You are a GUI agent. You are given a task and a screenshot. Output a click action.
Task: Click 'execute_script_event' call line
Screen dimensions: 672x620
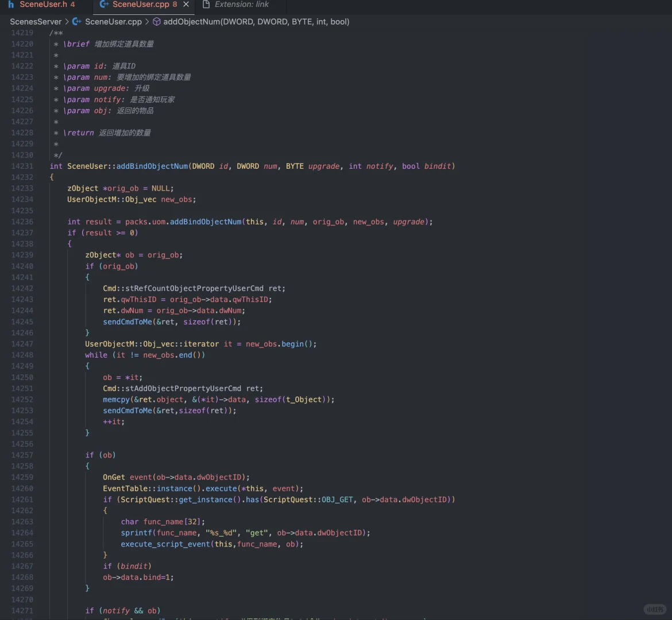click(212, 544)
